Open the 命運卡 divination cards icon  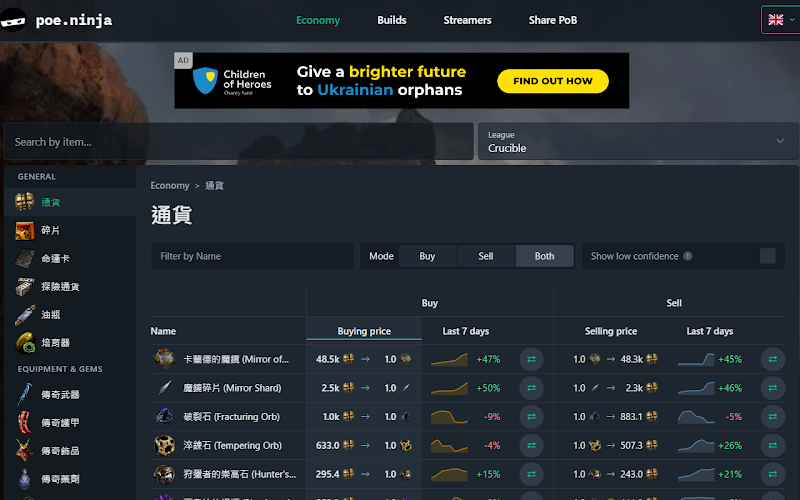(24, 259)
